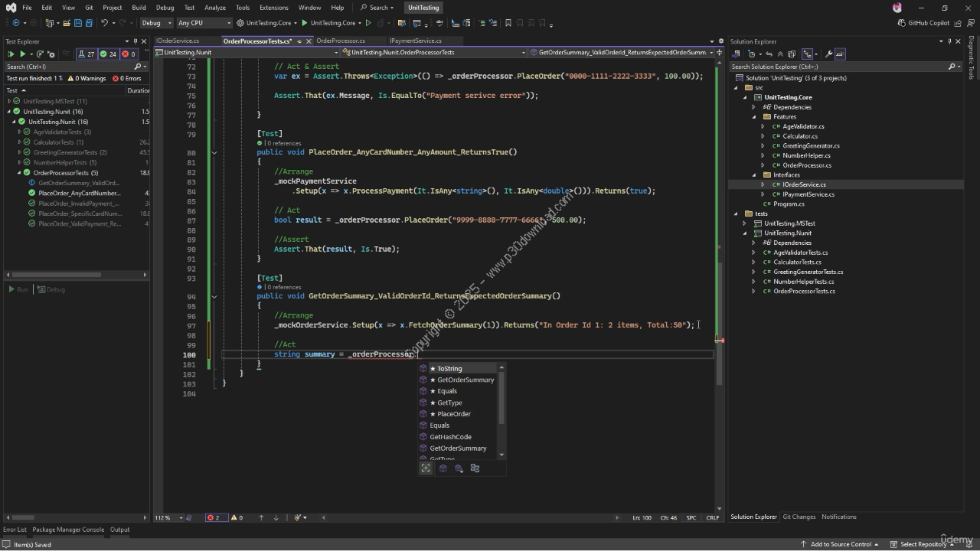Screen dimensions: 980x551
Task: Toggle the failed tests filter showing 0
Action: tap(129, 54)
